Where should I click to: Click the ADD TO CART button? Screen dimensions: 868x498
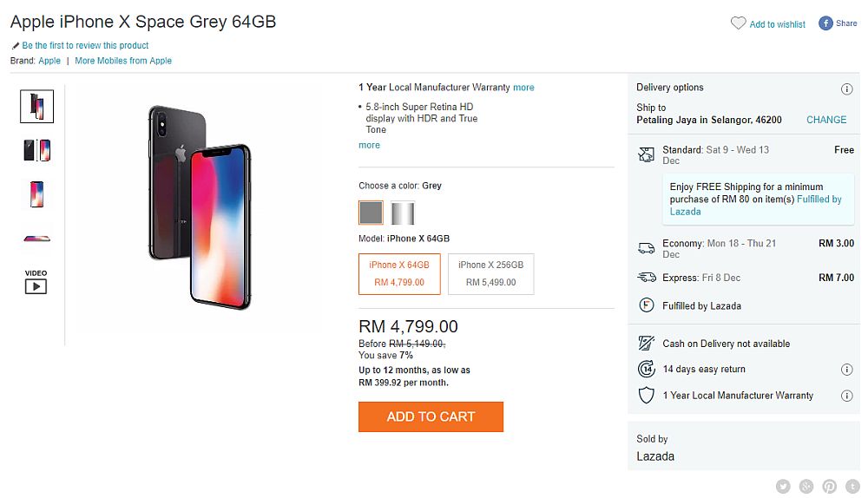[431, 416]
